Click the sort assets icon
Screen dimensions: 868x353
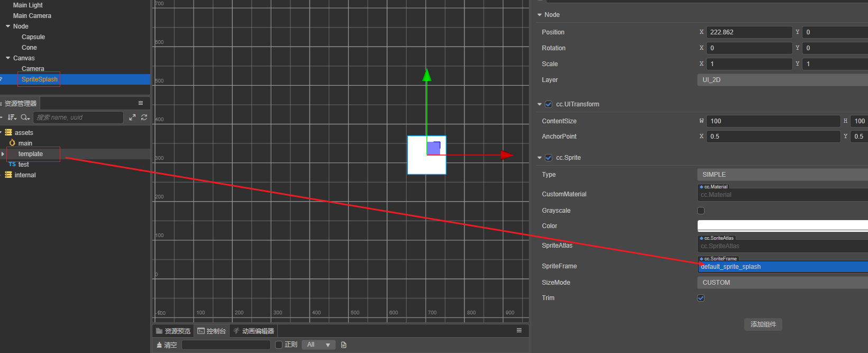(12, 117)
